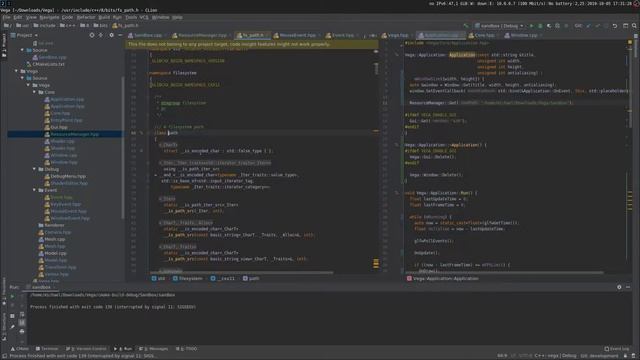
Task: Click the Run green play button
Action: pos(531,26)
